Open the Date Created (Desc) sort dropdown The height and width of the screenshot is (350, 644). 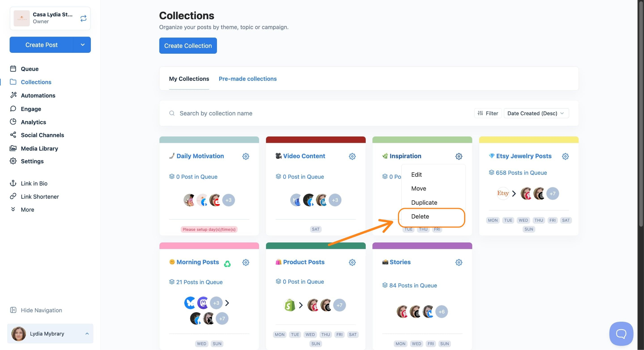(x=536, y=113)
